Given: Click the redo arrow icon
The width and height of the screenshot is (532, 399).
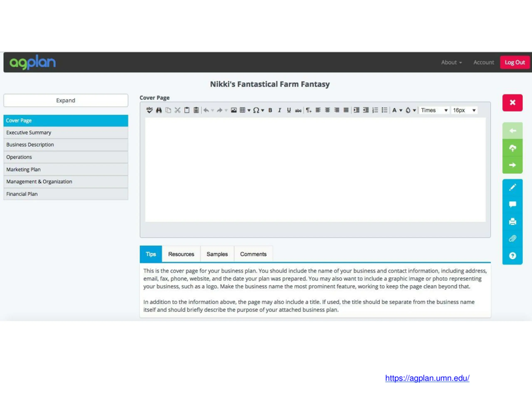Looking at the screenshot, I should point(220,110).
